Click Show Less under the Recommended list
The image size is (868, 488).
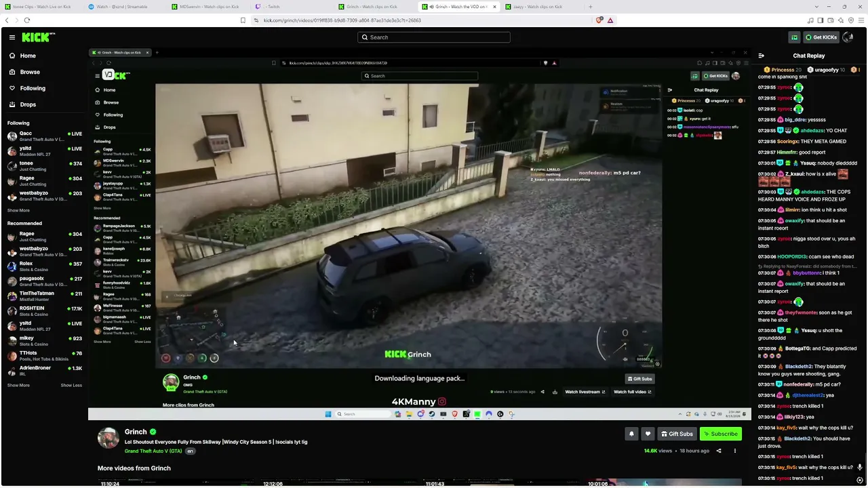point(71,385)
